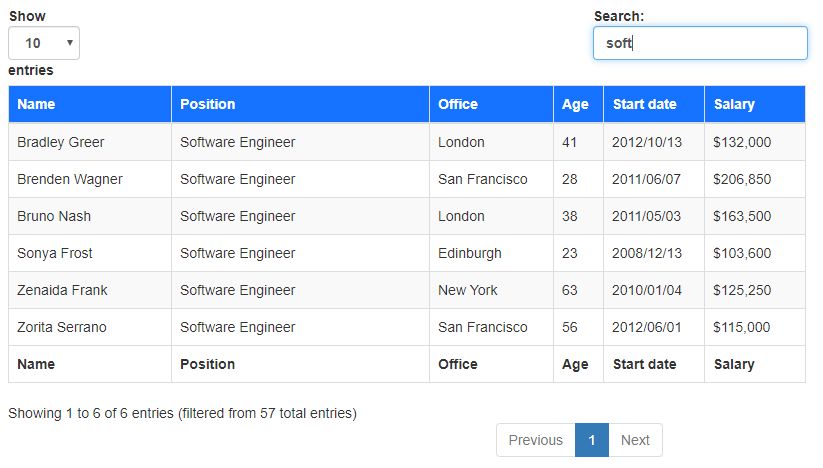Go to the Next page
The height and width of the screenshot is (468, 823).
point(635,440)
